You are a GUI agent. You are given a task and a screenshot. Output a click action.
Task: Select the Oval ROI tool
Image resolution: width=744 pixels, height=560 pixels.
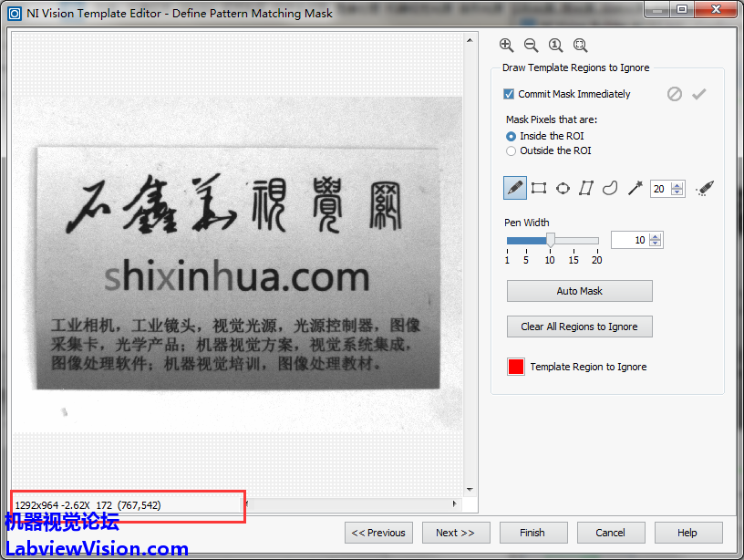click(563, 189)
